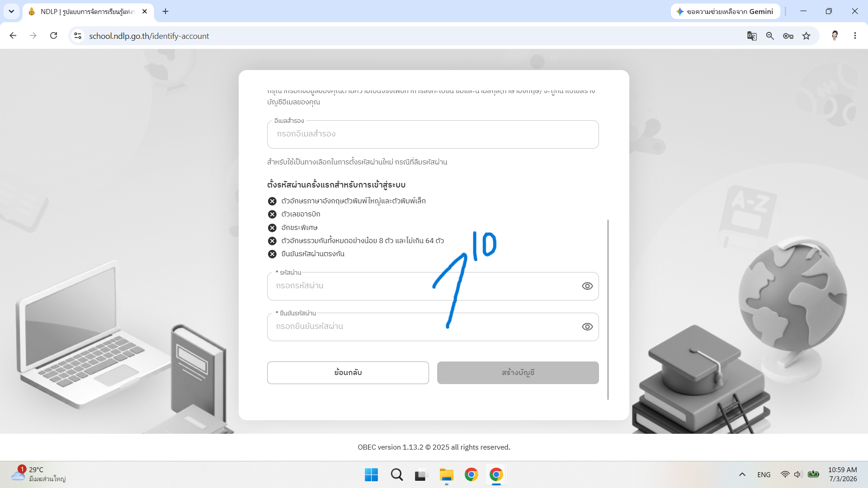Open the weather widget showing 29°C
Screen dimensions: 868x488
[38, 474]
